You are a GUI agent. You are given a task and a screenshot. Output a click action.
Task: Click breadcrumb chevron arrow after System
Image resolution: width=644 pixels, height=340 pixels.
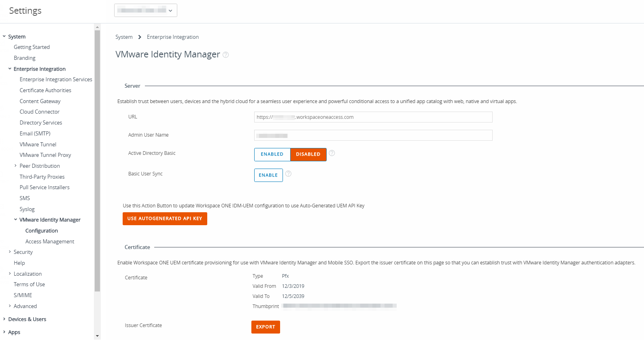pyautogui.click(x=140, y=37)
